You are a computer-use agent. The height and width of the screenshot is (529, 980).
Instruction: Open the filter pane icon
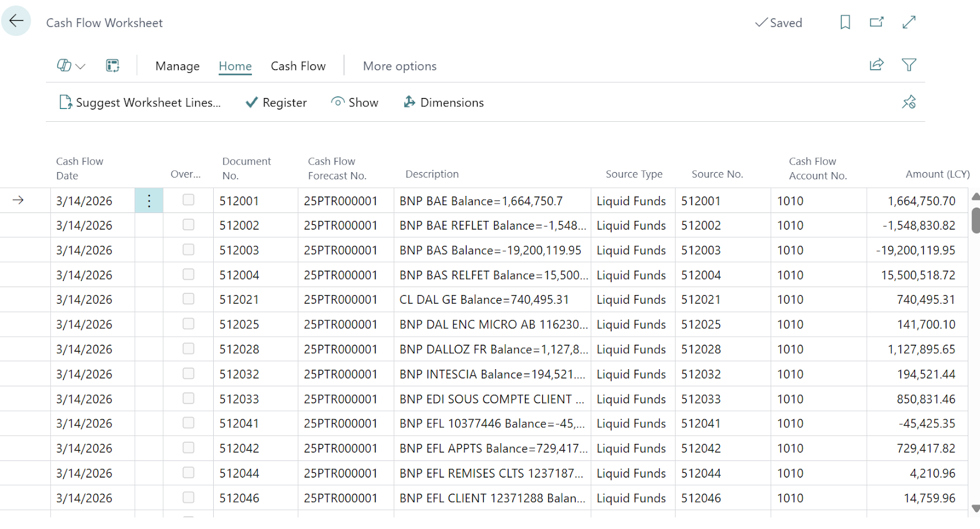(908, 65)
